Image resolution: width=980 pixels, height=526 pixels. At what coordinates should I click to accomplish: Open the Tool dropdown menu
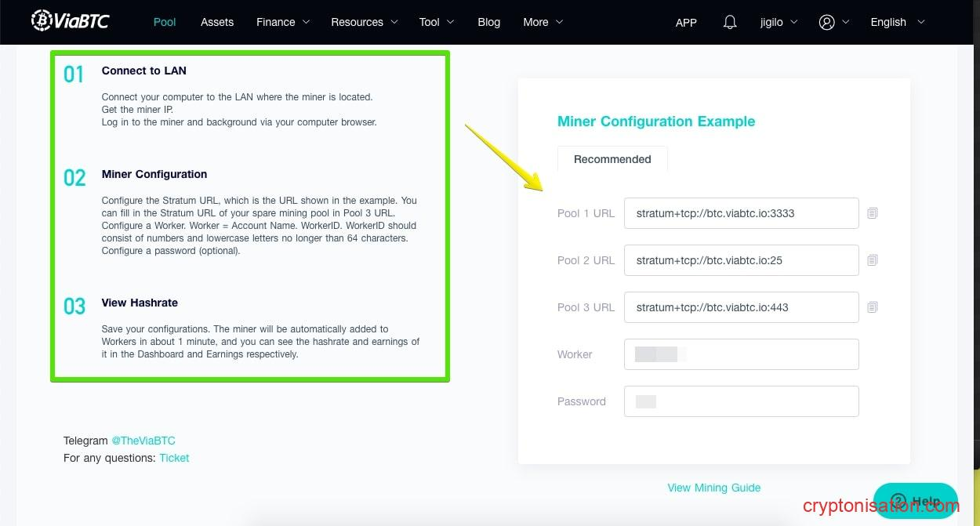pos(437,22)
